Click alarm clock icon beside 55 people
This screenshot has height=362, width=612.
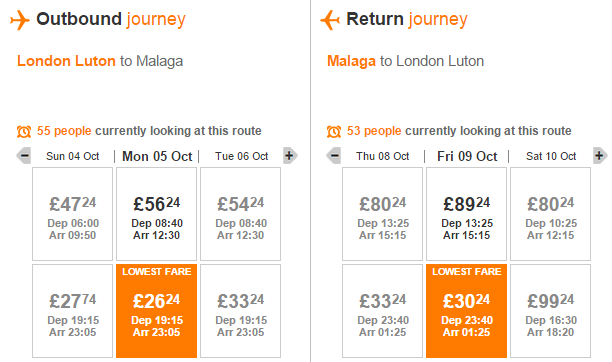[x=24, y=132]
